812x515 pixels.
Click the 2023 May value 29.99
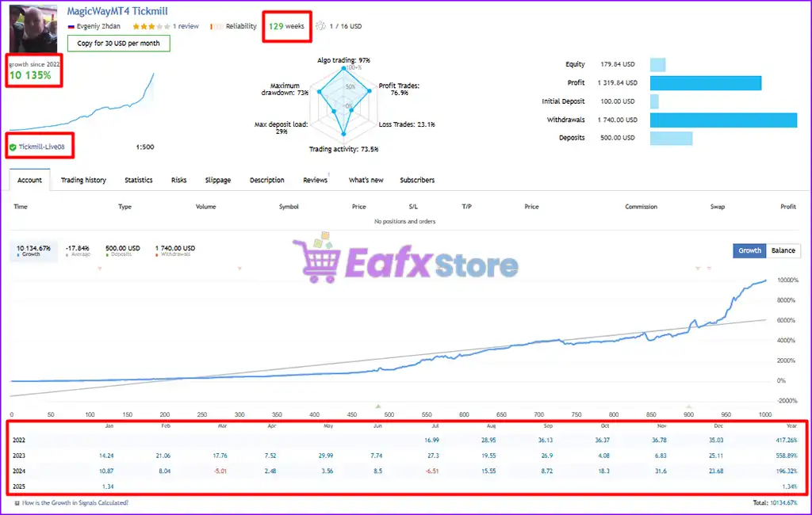click(x=326, y=456)
